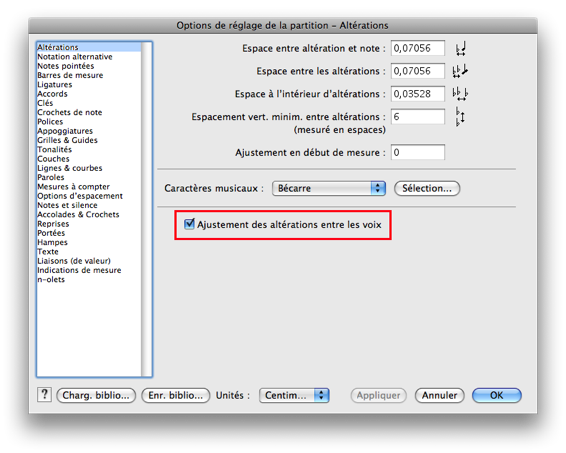Click the vertical accidental spacing diagram icon
Image resolution: width=566 pixels, height=453 pixels.
(x=460, y=117)
